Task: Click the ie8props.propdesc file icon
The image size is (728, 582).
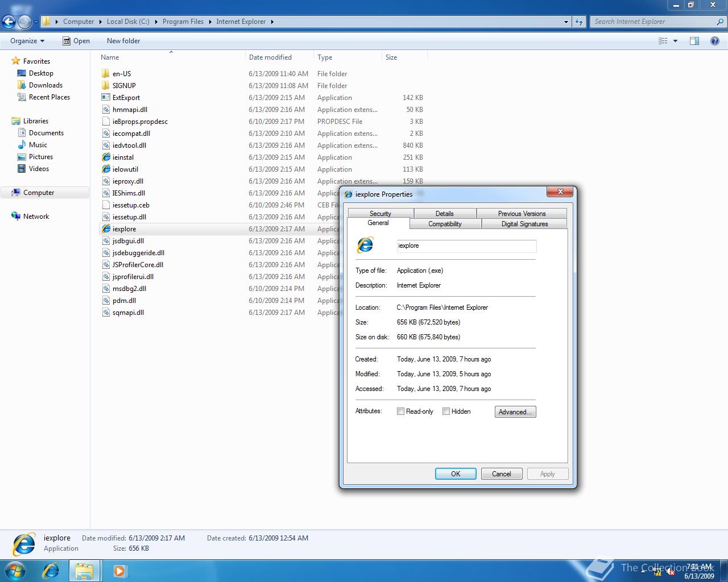Action: [106, 121]
